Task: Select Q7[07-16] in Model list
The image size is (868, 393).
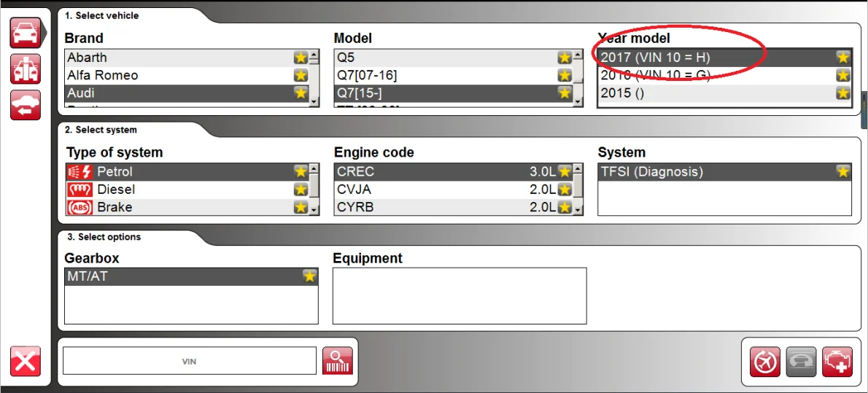Action: coord(454,75)
